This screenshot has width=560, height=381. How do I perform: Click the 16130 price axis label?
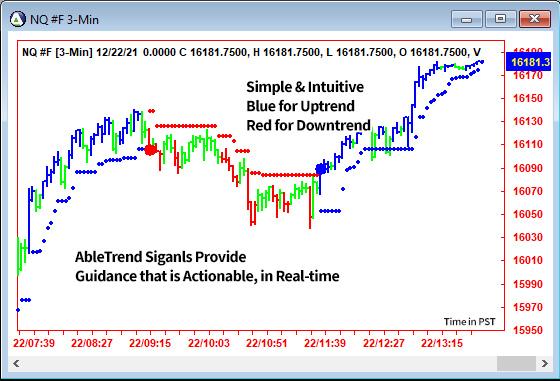coord(528,121)
